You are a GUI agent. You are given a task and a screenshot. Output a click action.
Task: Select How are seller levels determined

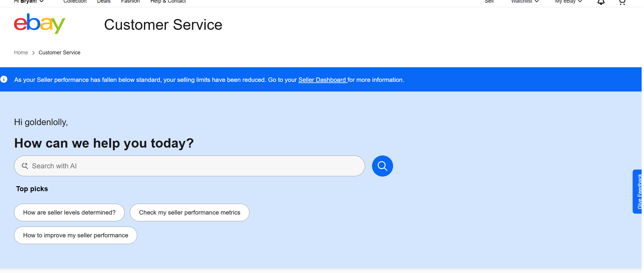point(69,212)
